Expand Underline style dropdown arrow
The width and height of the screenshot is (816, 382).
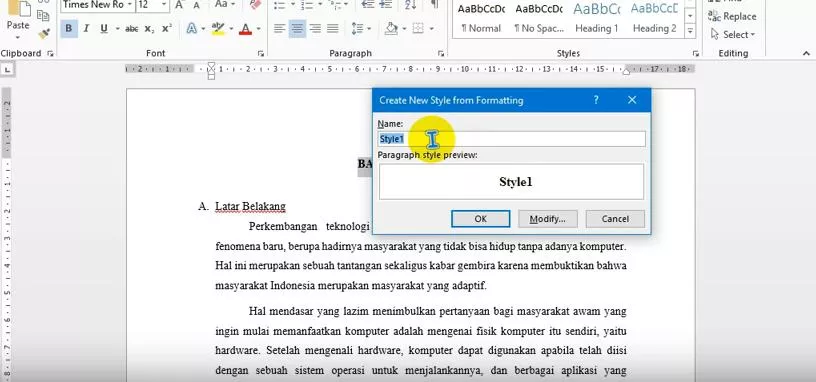pos(118,29)
